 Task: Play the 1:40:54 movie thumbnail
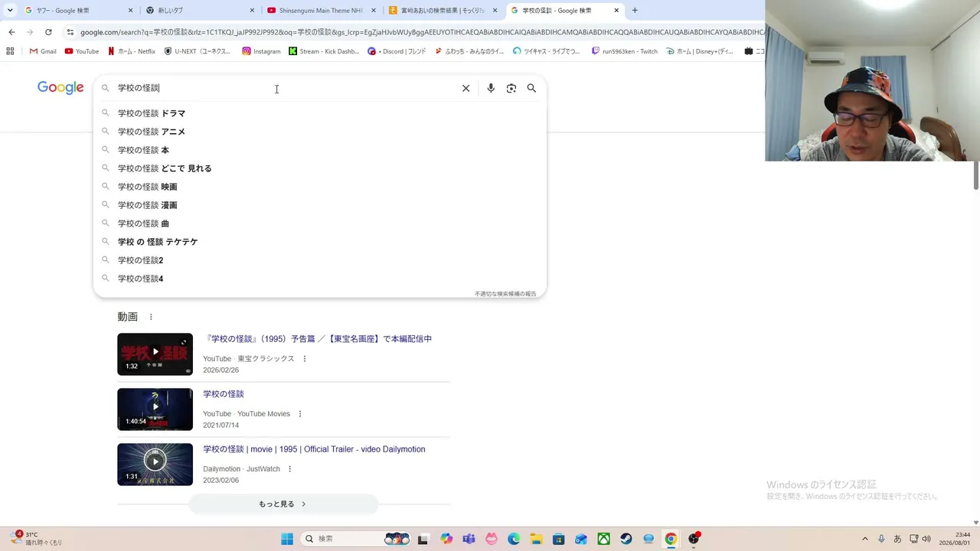155,409
